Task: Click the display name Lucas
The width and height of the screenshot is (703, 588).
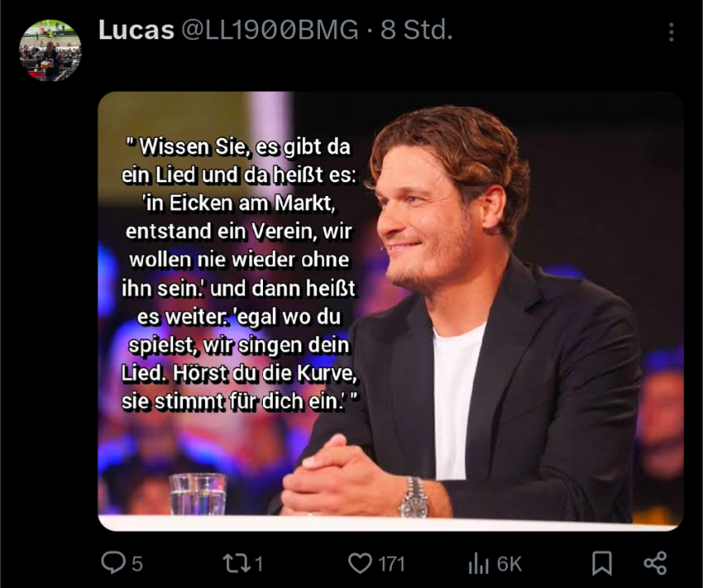Action: 136,30
